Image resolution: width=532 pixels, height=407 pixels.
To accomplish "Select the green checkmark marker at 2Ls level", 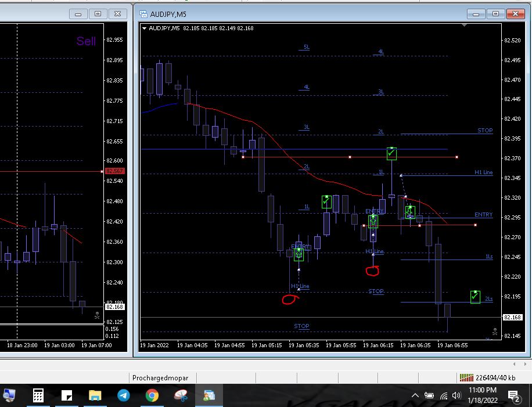I will pyautogui.click(x=475, y=297).
